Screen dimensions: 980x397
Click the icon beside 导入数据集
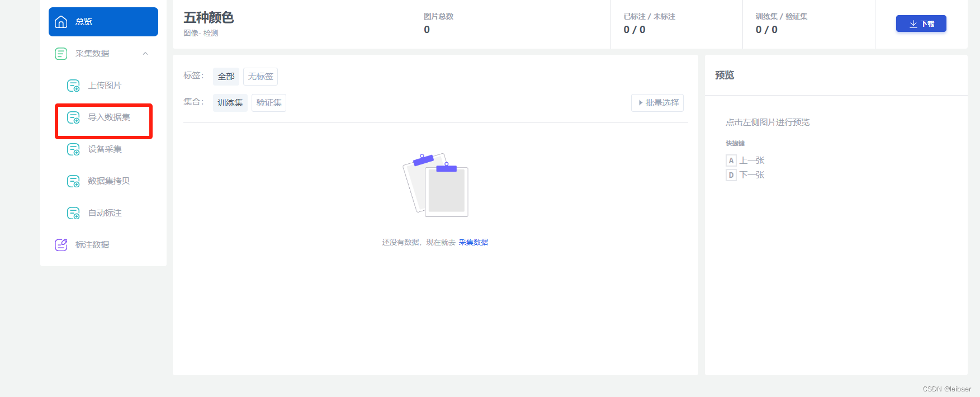[73, 117]
